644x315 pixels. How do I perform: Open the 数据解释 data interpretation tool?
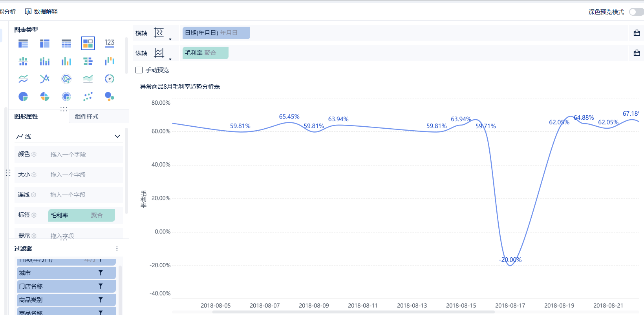coord(41,12)
